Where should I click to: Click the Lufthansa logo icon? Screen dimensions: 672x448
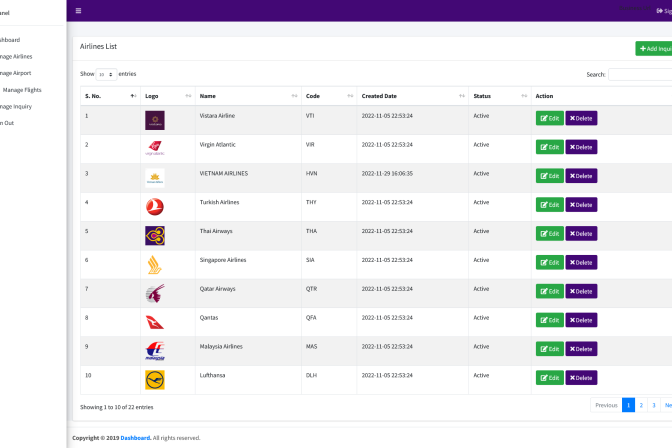point(155,380)
